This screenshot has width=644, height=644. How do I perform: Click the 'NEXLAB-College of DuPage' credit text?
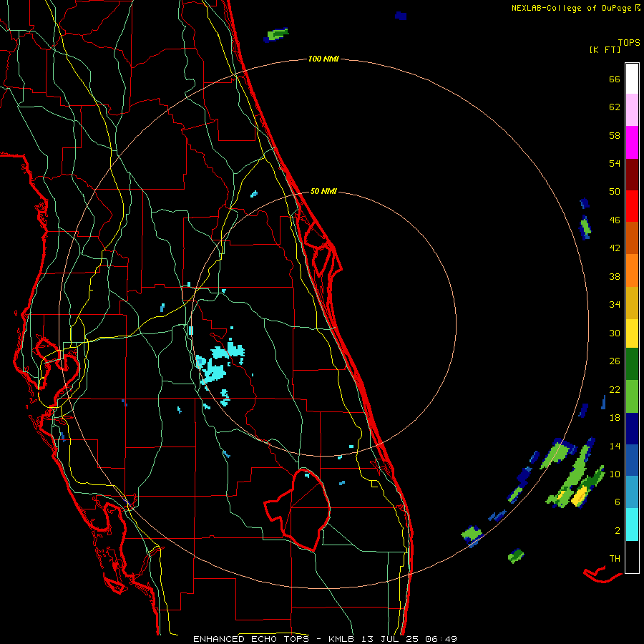coord(572,8)
